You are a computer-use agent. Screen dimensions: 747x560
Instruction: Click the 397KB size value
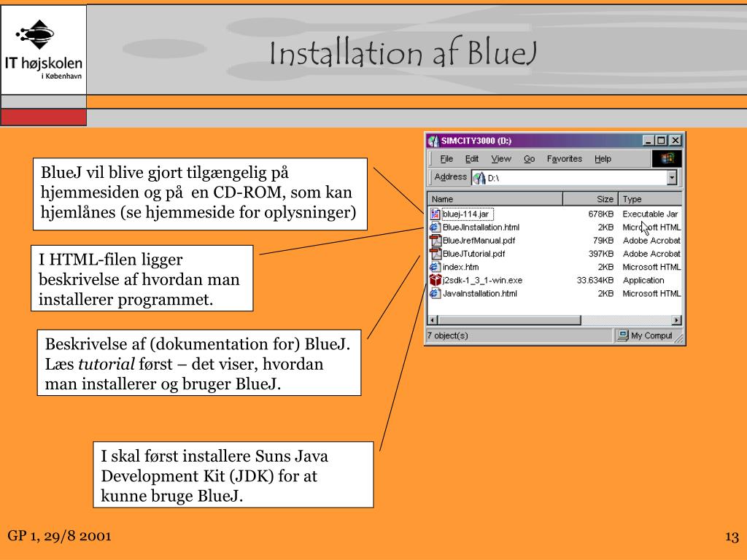[601, 254]
